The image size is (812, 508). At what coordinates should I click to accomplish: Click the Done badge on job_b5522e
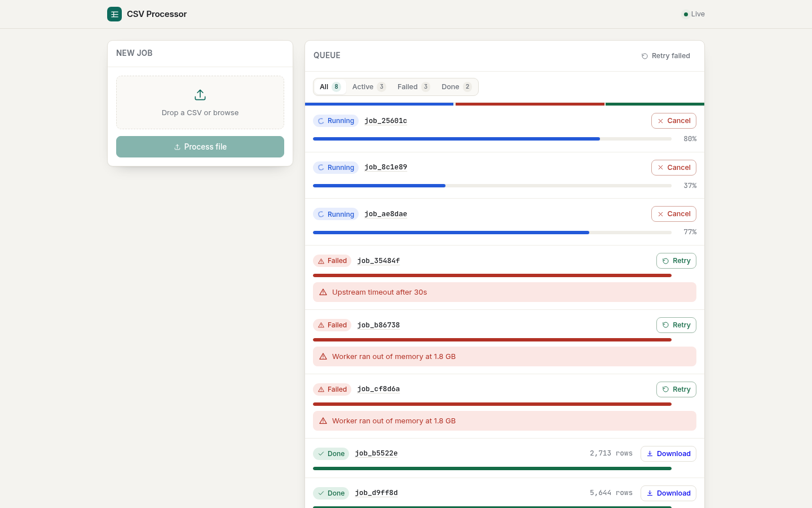point(331,454)
